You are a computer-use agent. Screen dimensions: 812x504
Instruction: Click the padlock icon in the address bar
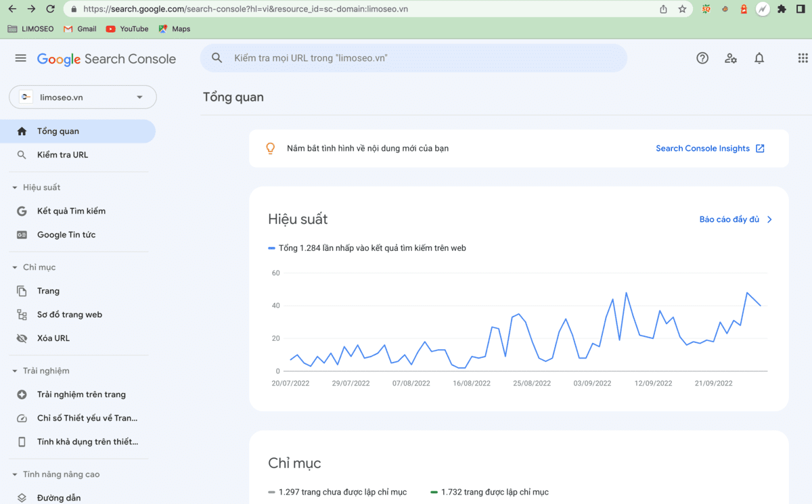[x=74, y=9]
